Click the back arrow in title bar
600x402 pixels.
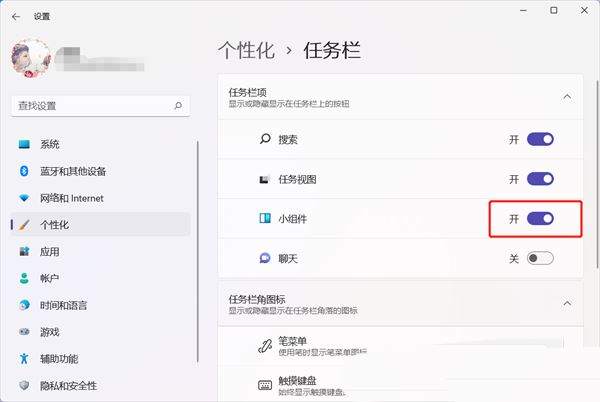[x=15, y=17]
